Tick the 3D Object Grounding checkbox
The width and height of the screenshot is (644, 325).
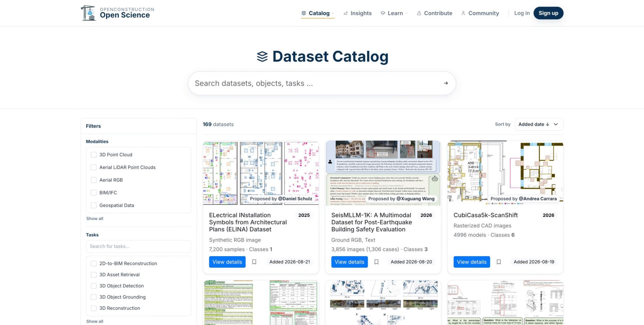(93, 297)
